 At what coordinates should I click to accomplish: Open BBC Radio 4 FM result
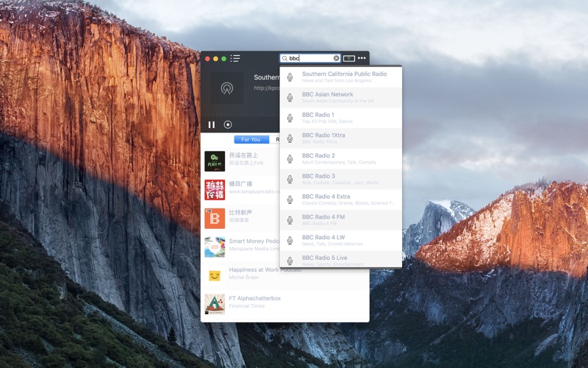pos(341,220)
